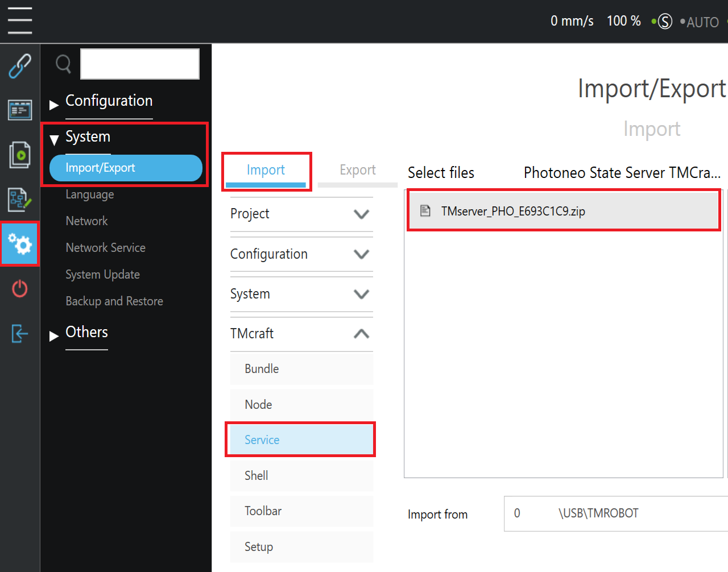Viewport: 728px width, 572px height.
Task: Click the magnifier search icon
Action: 63,64
